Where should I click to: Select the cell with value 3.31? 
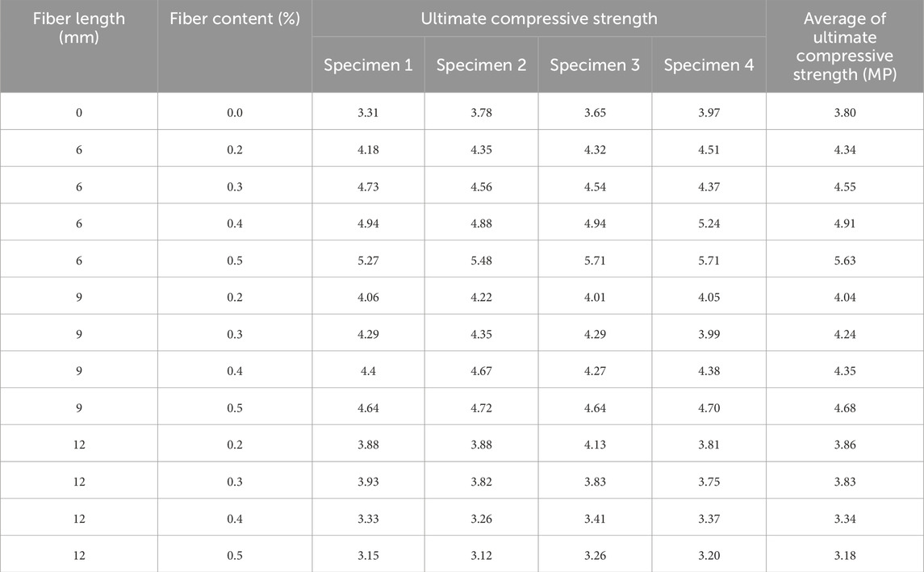tap(368, 113)
